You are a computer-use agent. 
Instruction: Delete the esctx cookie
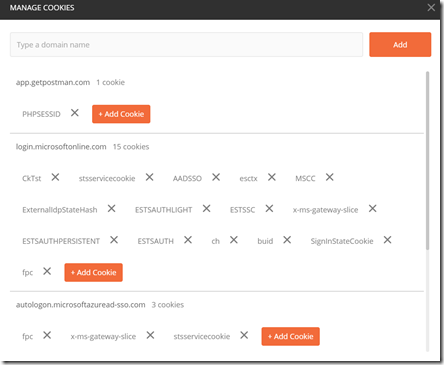click(x=272, y=177)
